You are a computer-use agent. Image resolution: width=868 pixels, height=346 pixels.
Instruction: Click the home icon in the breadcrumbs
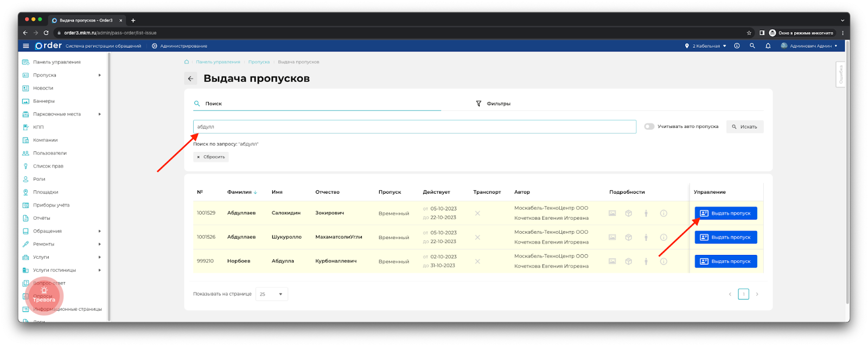pos(187,62)
